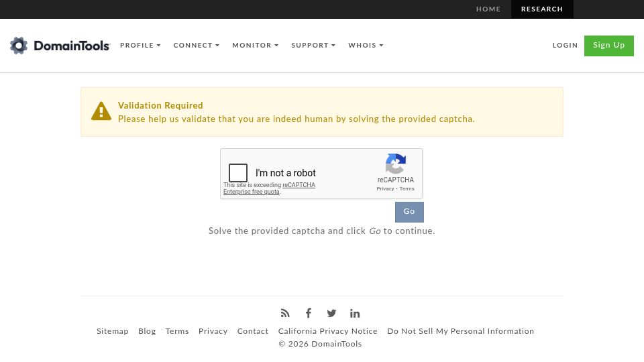This screenshot has height=362, width=644.
Task: Open the Twitter icon in footer
Action: point(331,313)
